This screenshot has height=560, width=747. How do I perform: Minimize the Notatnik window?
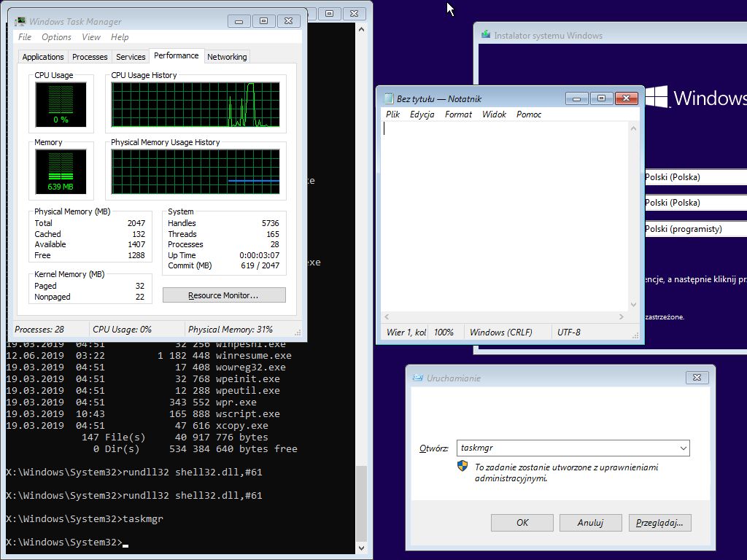pyautogui.click(x=576, y=98)
